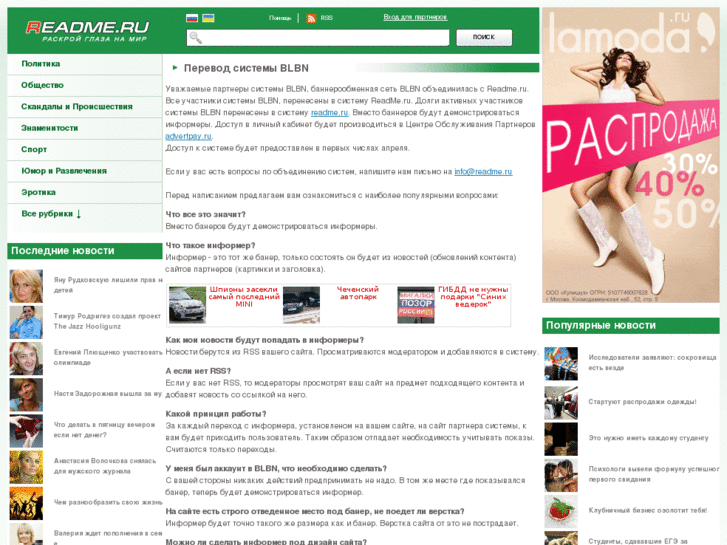The image size is (727, 545).
Task: Open Тимур Родригез news thumbnail
Action: (x=26, y=322)
